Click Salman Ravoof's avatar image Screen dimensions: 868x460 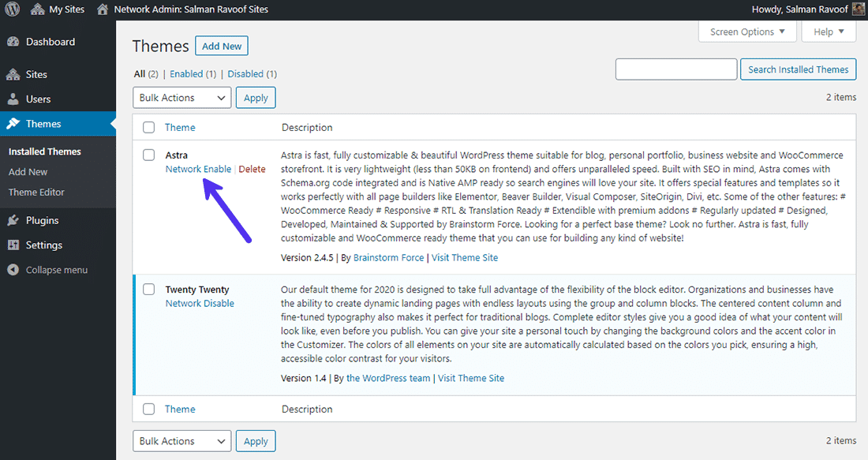tap(859, 9)
